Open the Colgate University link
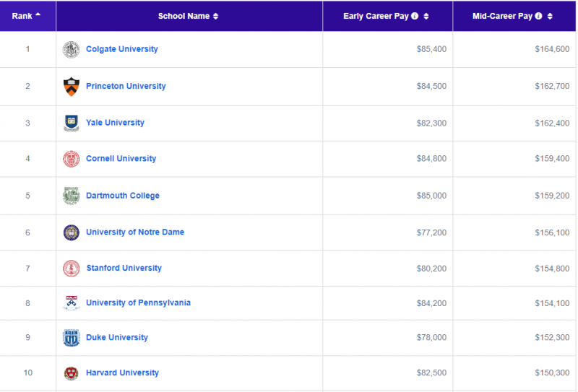Image resolution: width=578 pixels, height=392 pixels. tap(121, 49)
